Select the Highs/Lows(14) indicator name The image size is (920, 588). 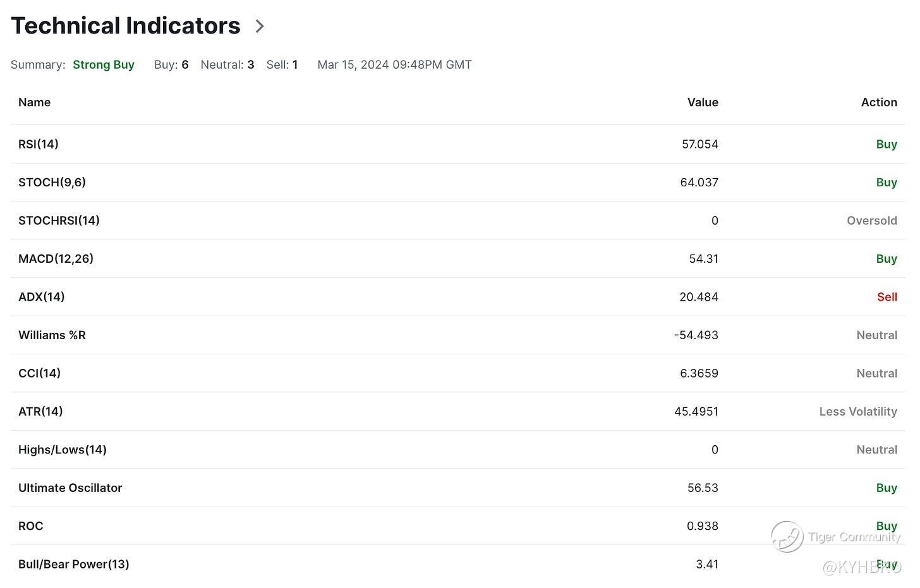coord(63,450)
